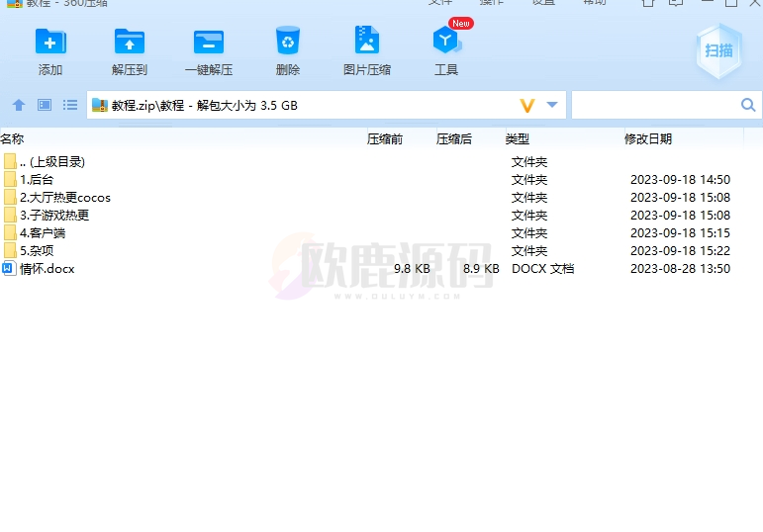Select the 4.客户端 folder
Image resolution: width=763 pixels, height=532 pixels.
[x=370, y=233]
